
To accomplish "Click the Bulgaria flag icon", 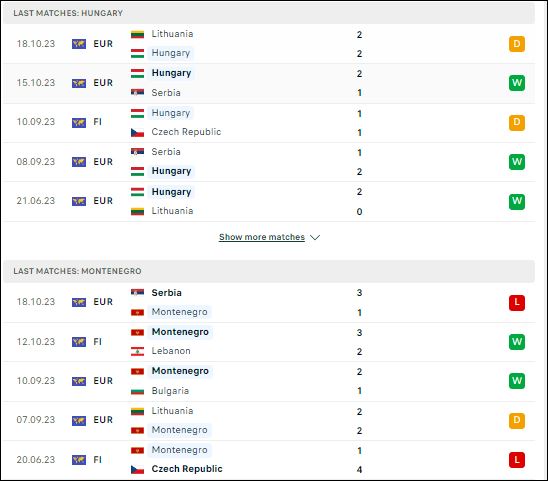I will tap(137, 391).
